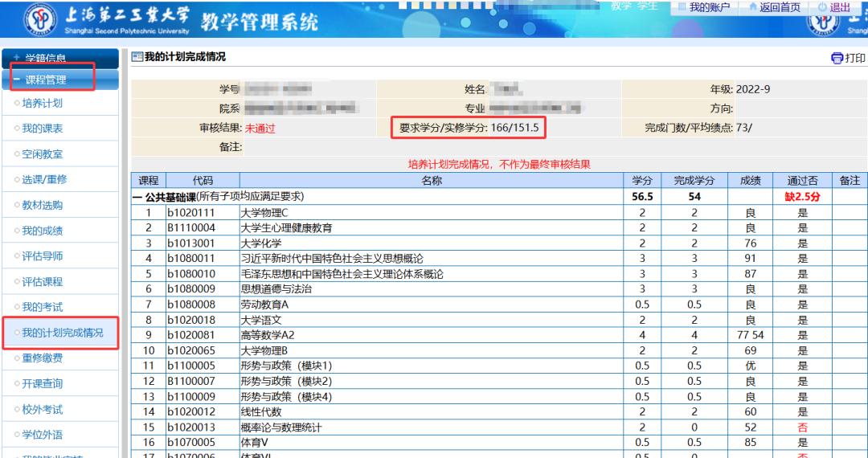Open 我的计划完成情况 sidebar item
The width and height of the screenshot is (868, 458).
62,333
